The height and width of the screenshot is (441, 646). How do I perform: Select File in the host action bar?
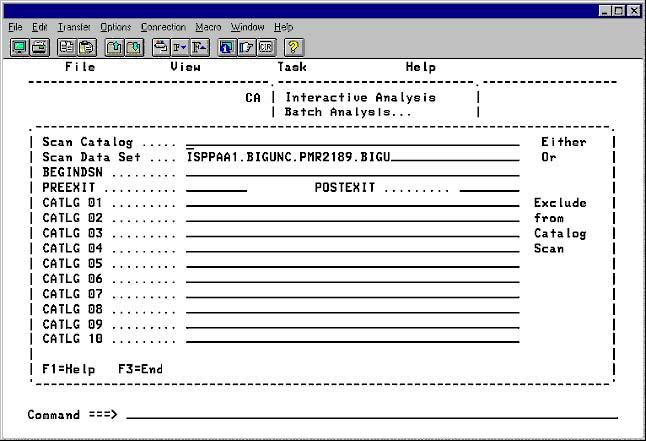click(x=80, y=67)
